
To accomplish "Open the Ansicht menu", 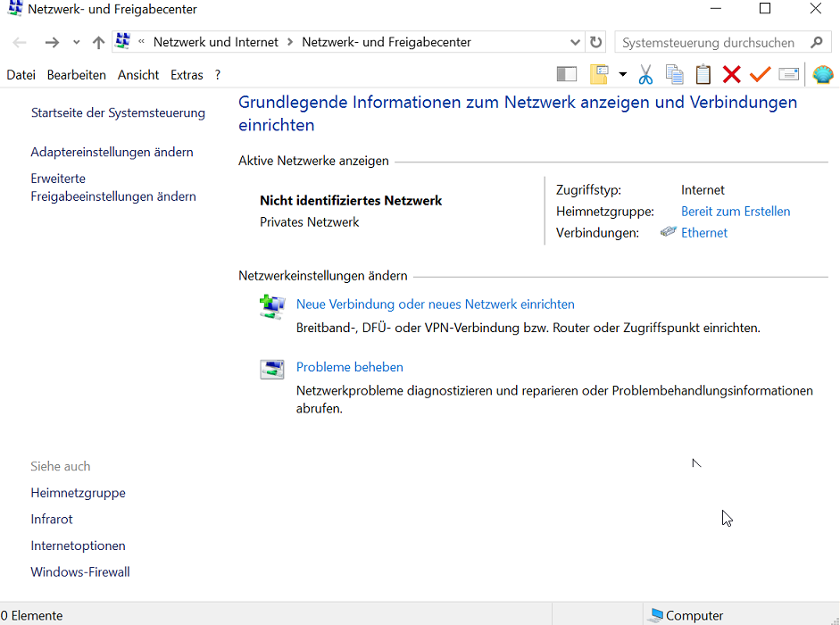I will tap(138, 75).
